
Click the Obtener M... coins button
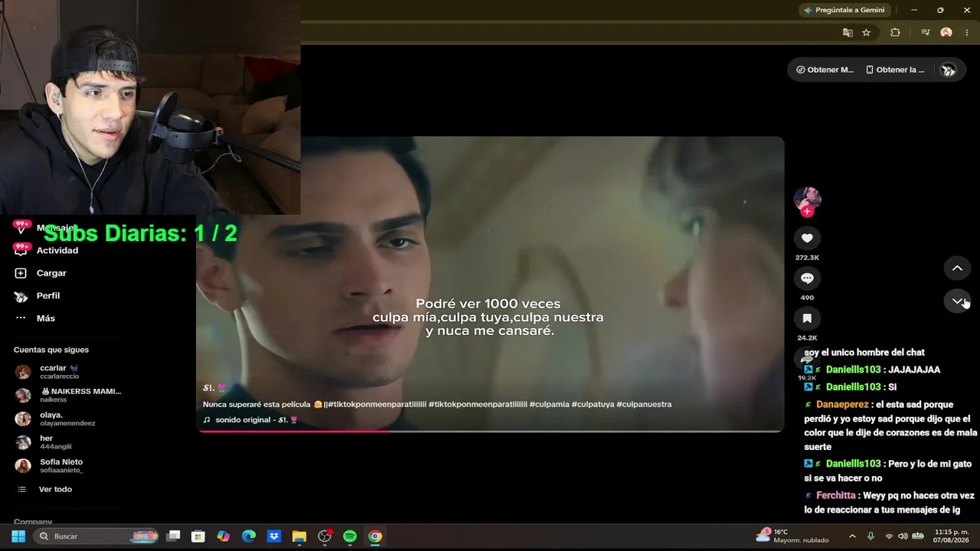[825, 70]
